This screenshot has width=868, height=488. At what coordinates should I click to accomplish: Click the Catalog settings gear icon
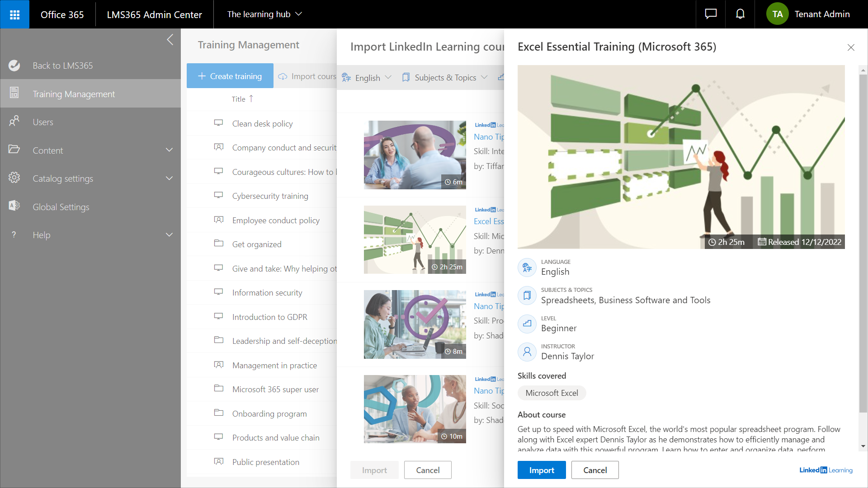[x=14, y=178]
